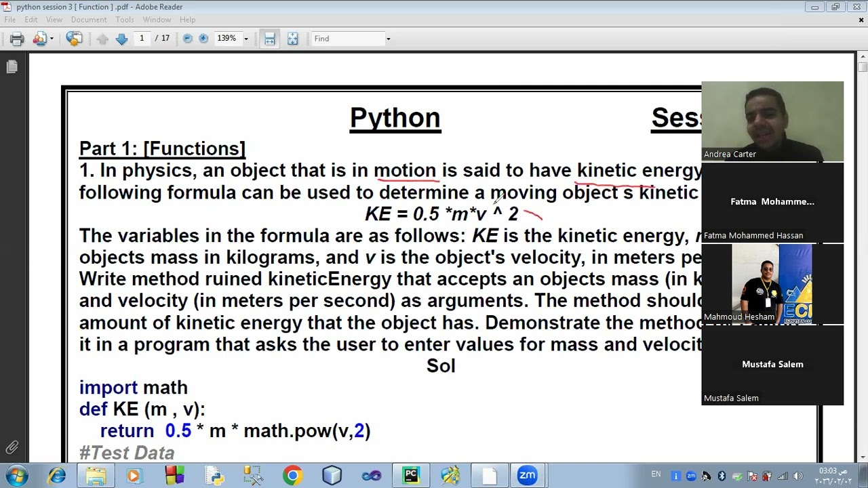Open the paint tools taskbar icon

pyautogui.click(x=450, y=476)
